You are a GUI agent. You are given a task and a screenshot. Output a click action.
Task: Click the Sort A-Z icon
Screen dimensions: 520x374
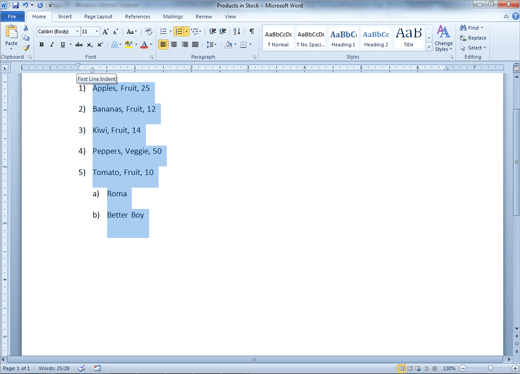click(x=237, y=32)
